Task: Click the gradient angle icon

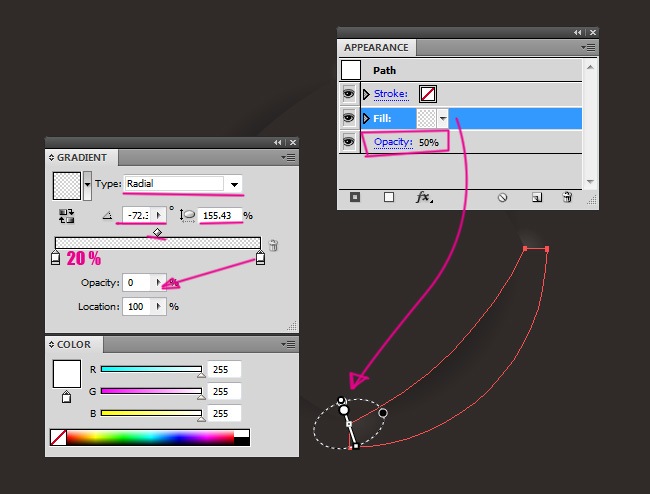Action: (107, 215)
